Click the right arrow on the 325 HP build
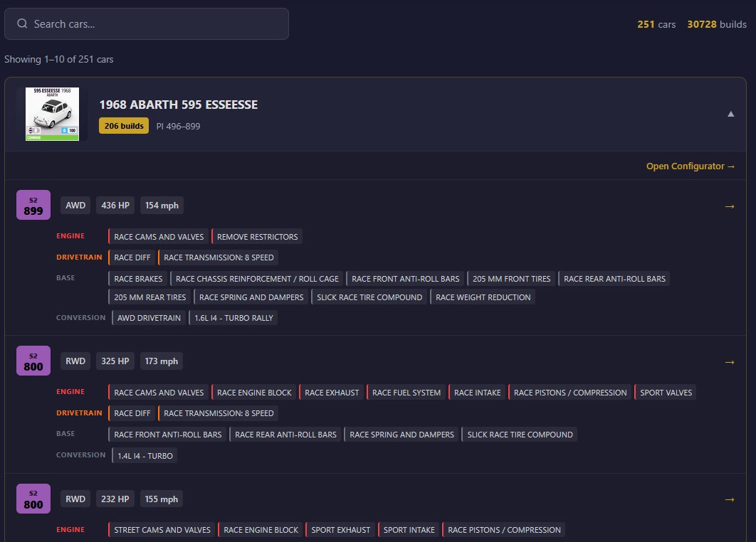This screenshot has width=756, height=542. point(730,361)
